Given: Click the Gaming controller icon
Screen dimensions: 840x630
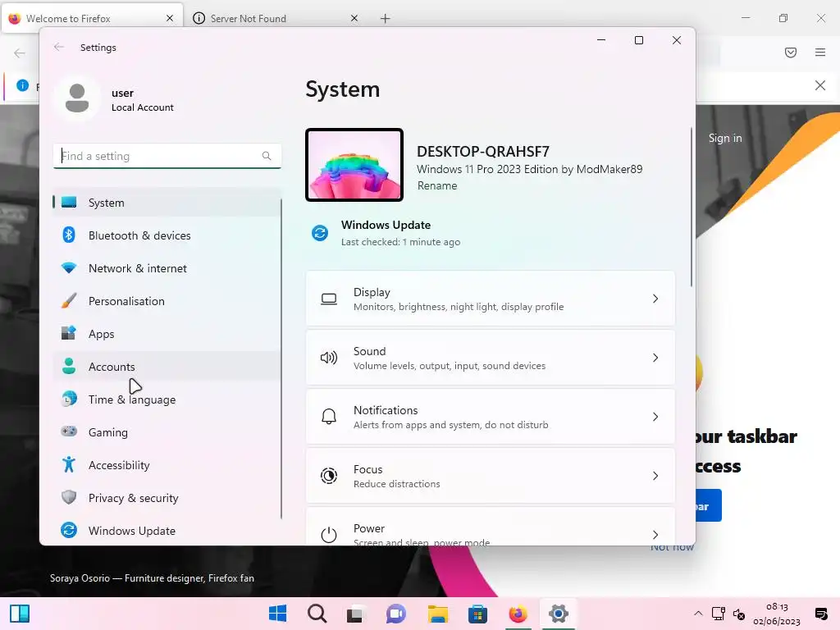Looking at the screenshot, I should pos(69,431).
